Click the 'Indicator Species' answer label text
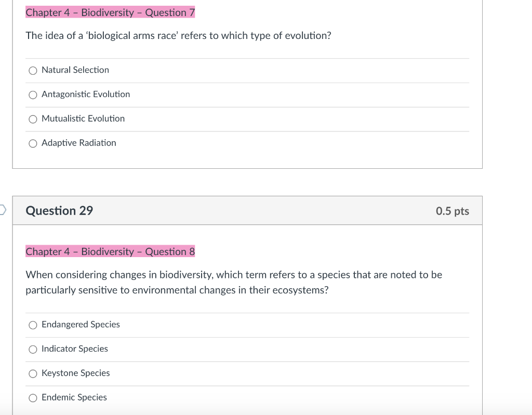The width and height of the screenshot is (532, 415). tap(75, 349)
